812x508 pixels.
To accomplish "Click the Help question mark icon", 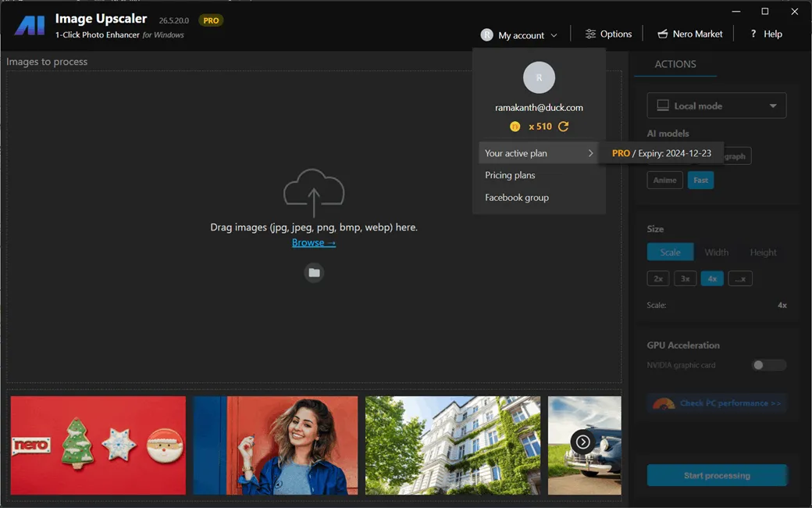I will point(752,34).
